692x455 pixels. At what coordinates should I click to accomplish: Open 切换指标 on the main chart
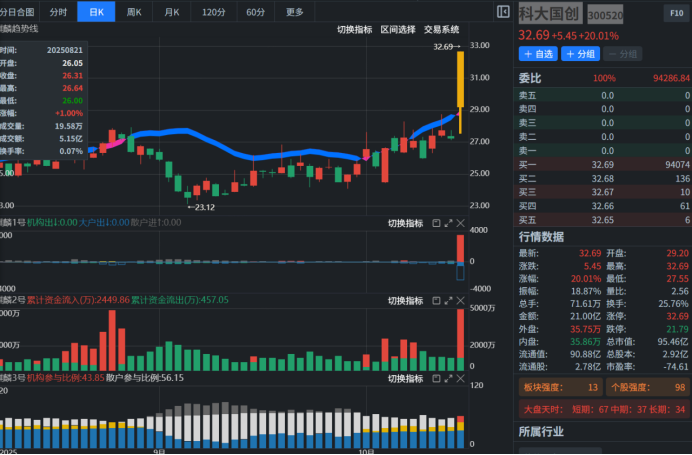tap(354, 29)
